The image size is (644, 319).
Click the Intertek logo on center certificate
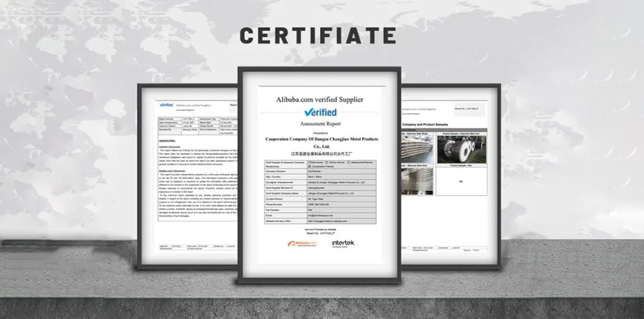coord(344,243)
